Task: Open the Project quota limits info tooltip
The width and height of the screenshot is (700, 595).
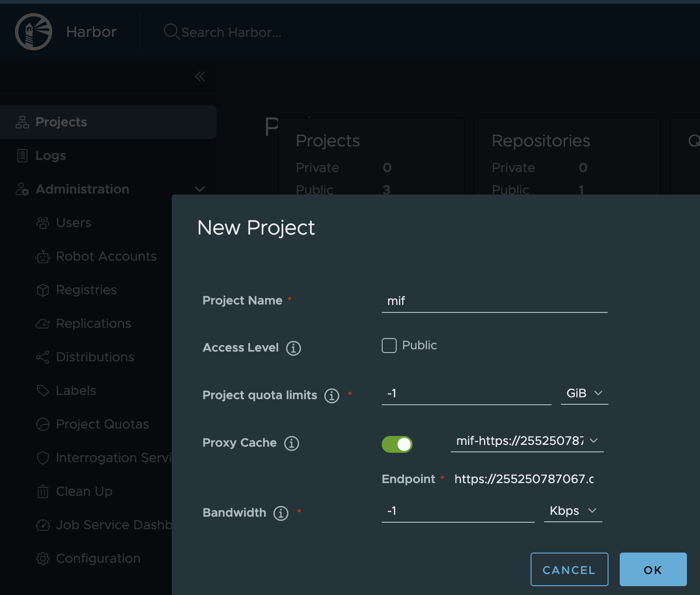Action: click(x=331, y=395)
